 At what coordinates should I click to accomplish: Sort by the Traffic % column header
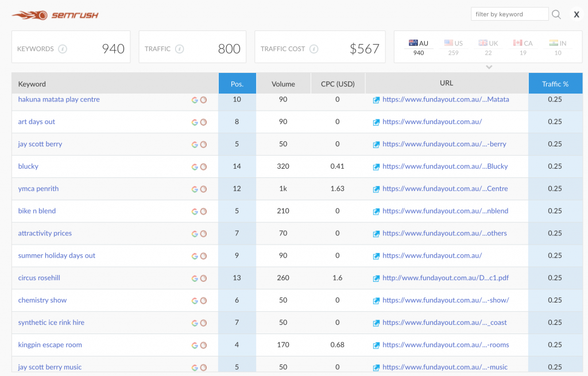coord(555,83)
